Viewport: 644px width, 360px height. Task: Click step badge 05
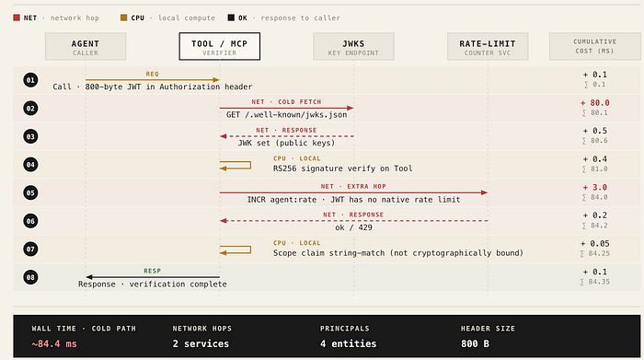[x=30, y=192]
